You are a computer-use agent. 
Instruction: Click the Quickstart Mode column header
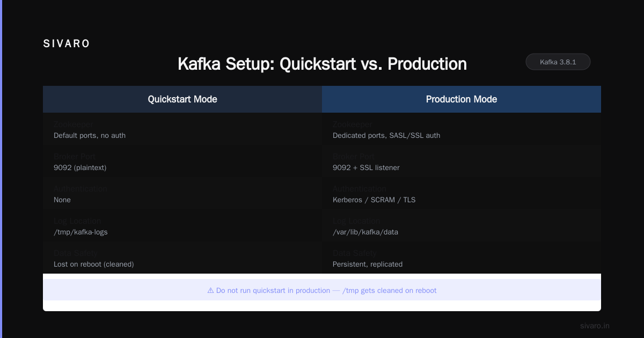click(x=182, y=99)
